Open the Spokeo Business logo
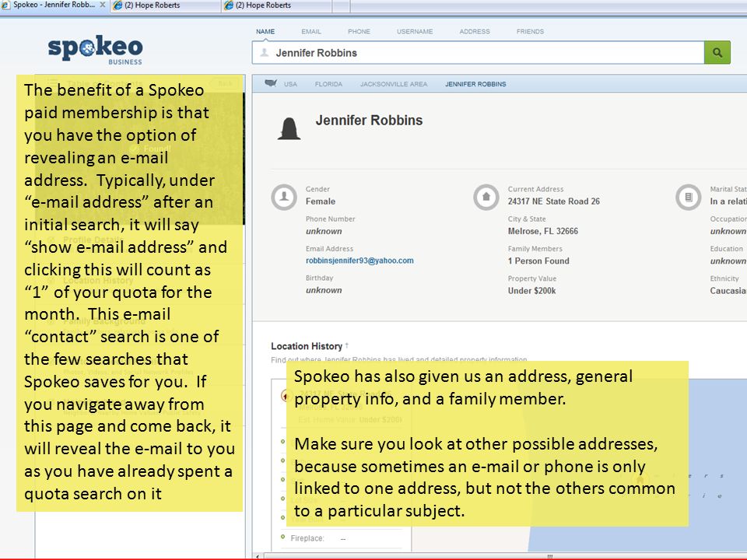 [95, 50]
